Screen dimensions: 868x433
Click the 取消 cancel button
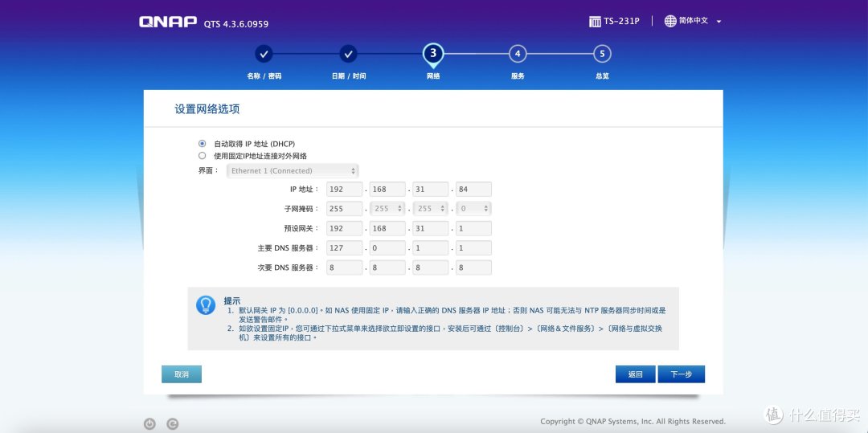pos(182,374)
